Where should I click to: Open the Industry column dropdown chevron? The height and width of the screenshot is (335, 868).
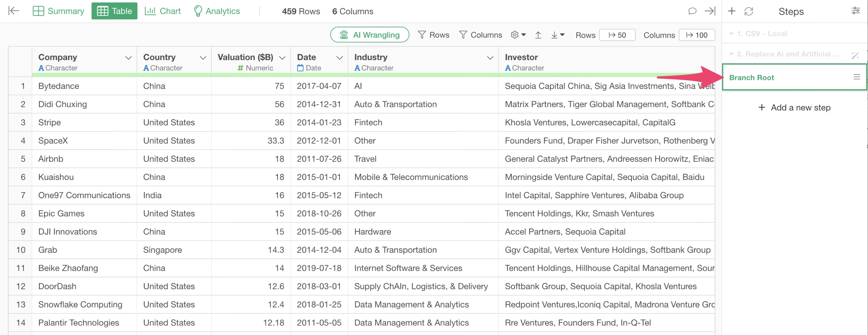(x=490, y=58)
